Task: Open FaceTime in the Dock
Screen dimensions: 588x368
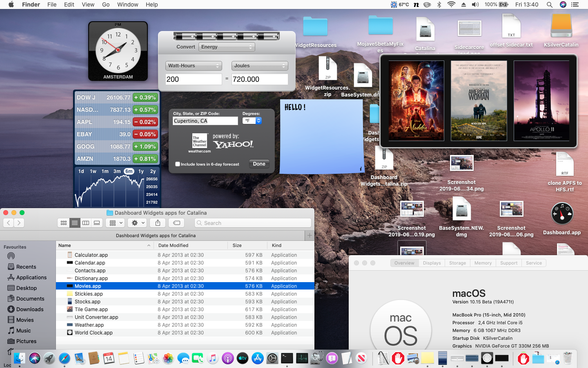Action: coord(198,359)
